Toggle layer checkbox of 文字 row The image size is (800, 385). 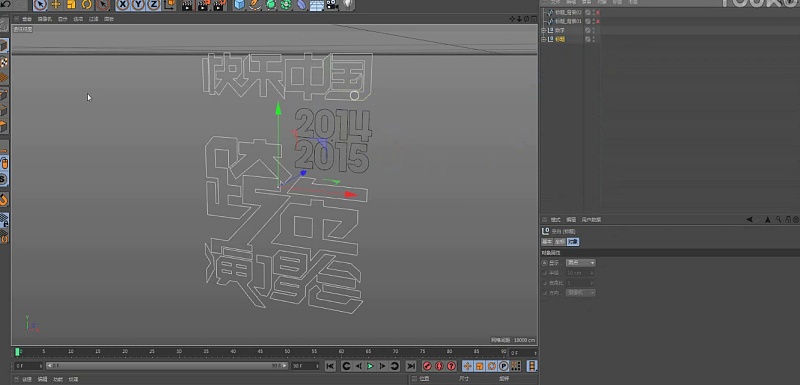click(588, 31)
